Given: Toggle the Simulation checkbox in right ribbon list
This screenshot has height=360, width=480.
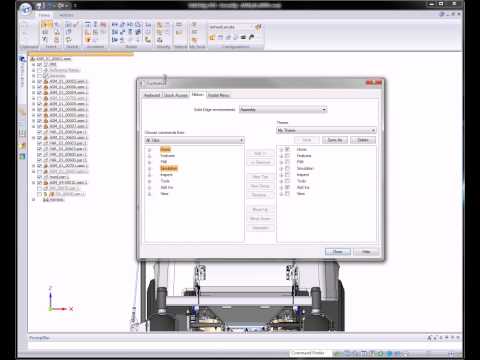Looking at the screenshot, I should [288, 168].
